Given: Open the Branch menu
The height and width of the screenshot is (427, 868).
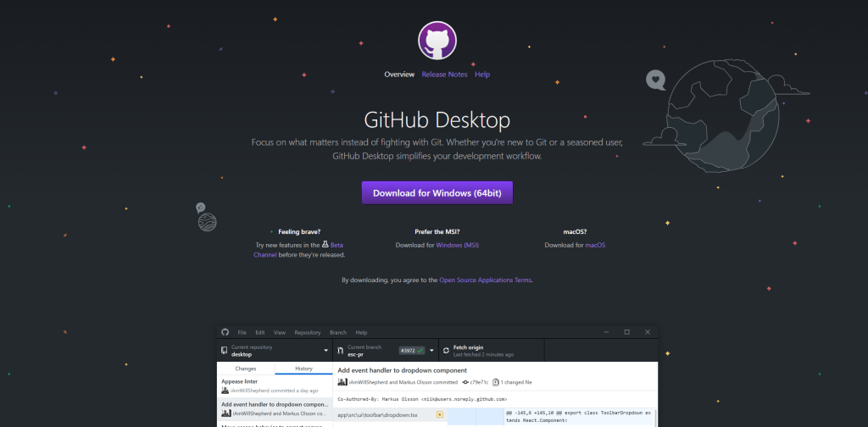Looking at the screenshot, I should (338, 332).
